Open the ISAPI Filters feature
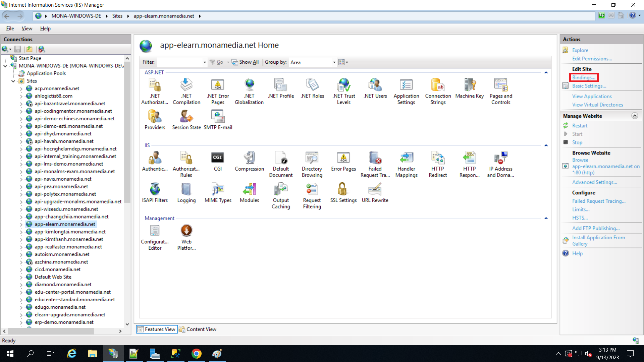644x362 pixels. click(155, 193)
